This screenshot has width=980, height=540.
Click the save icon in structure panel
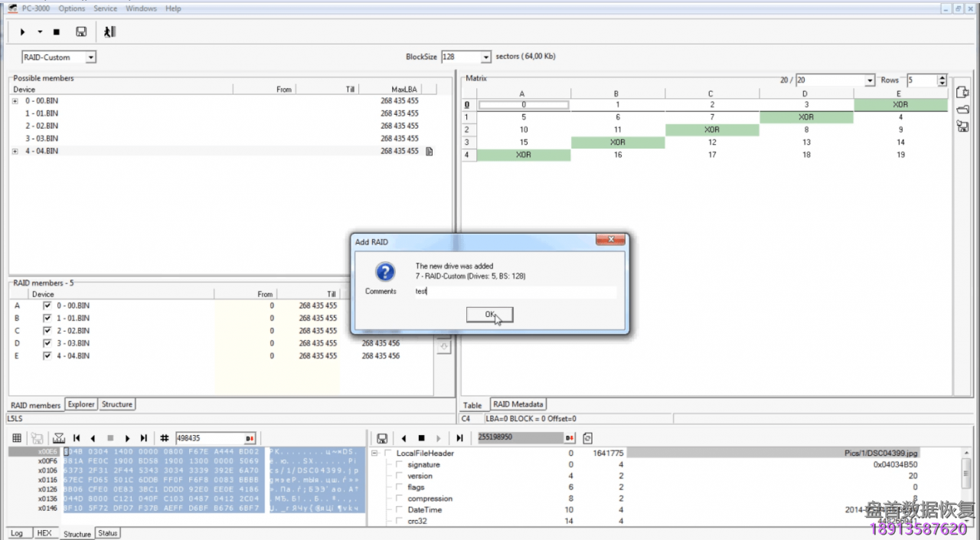[x=382, y=438]
